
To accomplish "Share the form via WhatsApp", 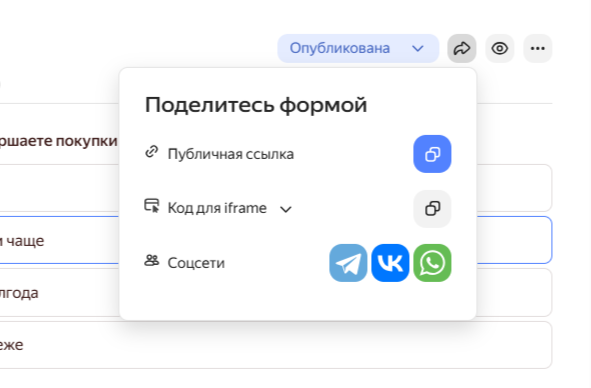I will [x=432, y=263].
